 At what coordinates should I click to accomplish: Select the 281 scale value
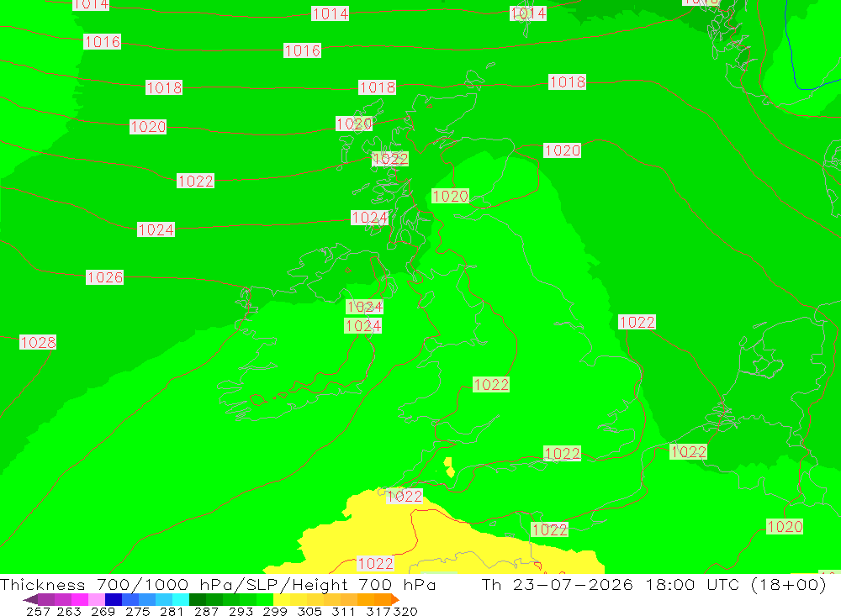[172, 611]
